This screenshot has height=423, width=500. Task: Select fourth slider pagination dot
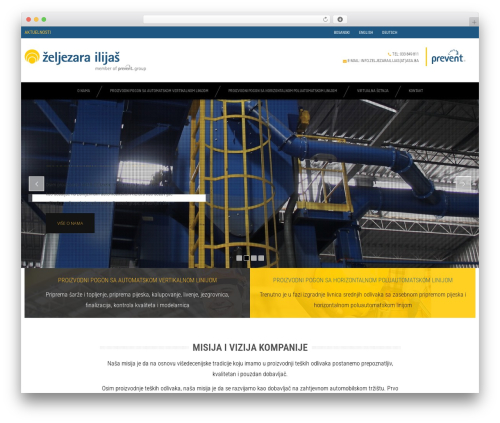click(261, 258)
